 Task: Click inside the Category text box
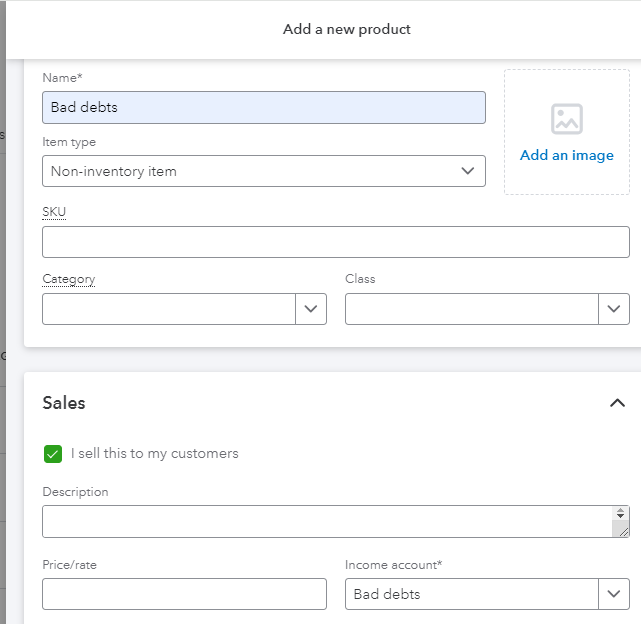tap(169, 309)
